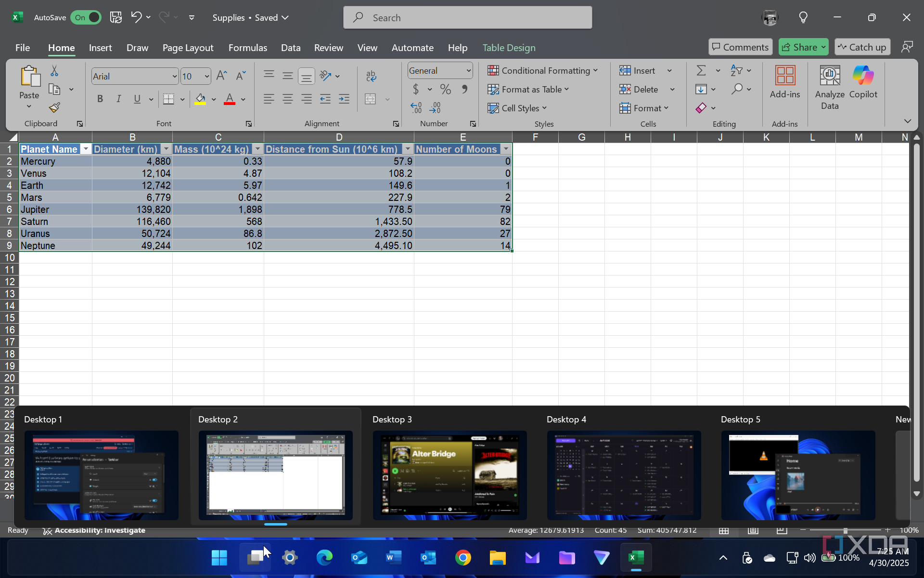Image resolution: width=924 pixels, height=578 pixels.
Task: Click the Center align icon
Action: coord(288,99)
